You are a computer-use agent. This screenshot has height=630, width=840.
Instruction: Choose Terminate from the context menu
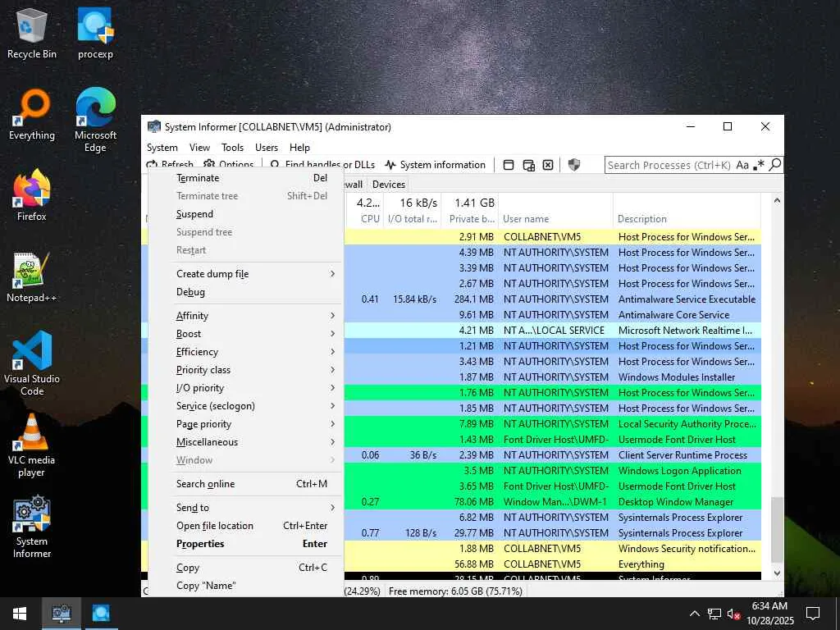[246, 178]
